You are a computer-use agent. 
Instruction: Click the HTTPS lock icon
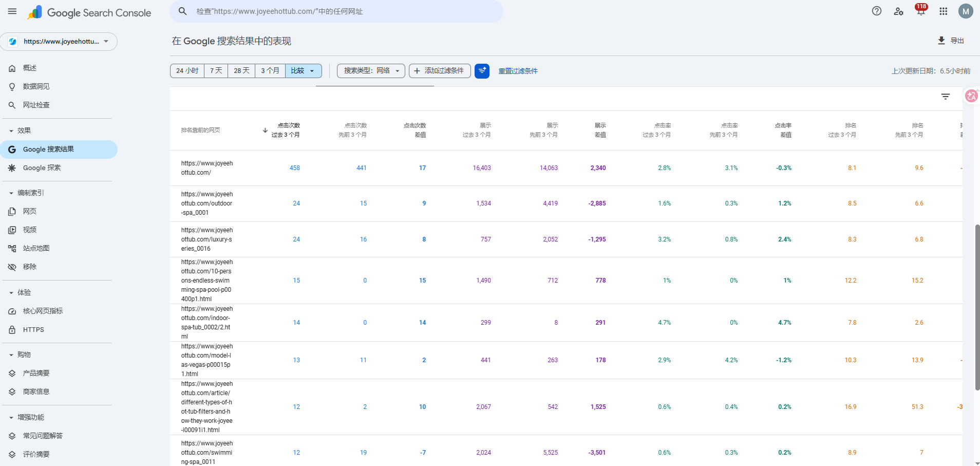(12, 330)
